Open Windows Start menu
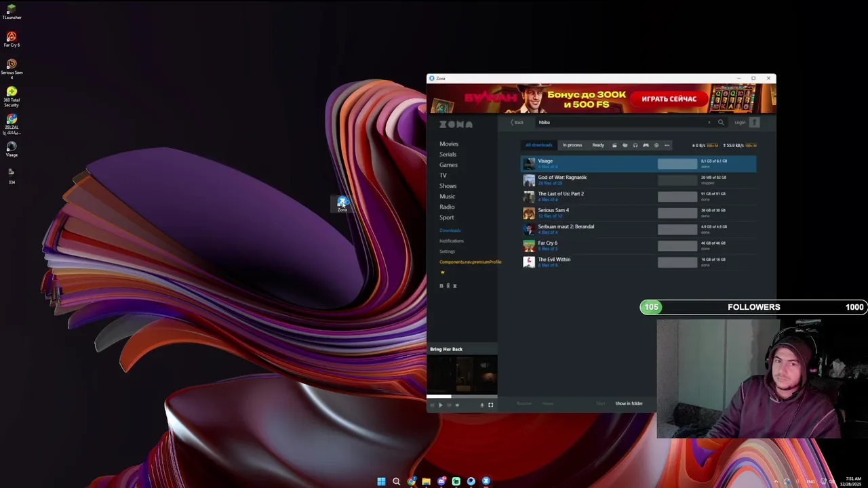Screen dimensions: 868x488 tap(381, 481)
